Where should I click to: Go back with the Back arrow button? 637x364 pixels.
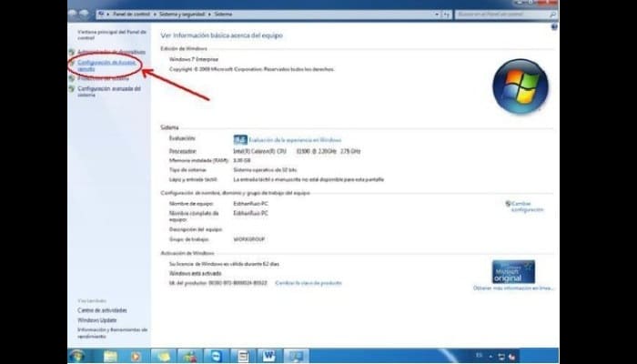point(73,14)
